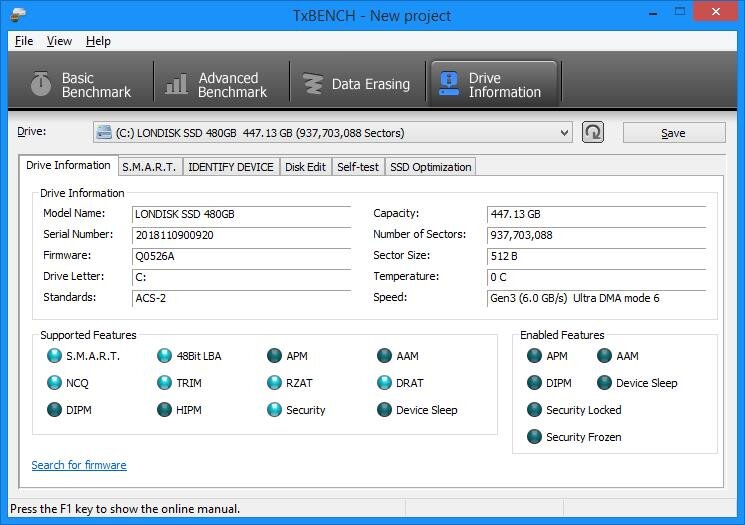Close the TxBENCH window
Viewport: 745px width, 525px height.
[x=716, y=11]
